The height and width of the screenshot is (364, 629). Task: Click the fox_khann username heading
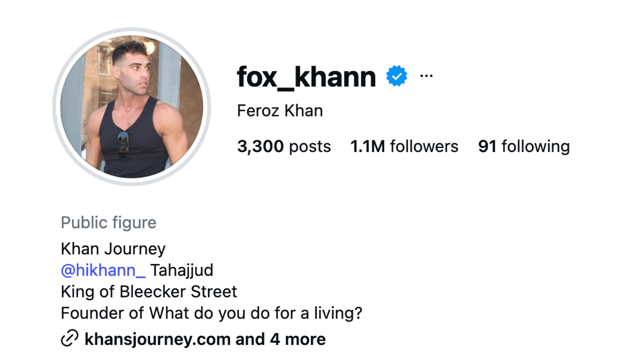[307, 77]
